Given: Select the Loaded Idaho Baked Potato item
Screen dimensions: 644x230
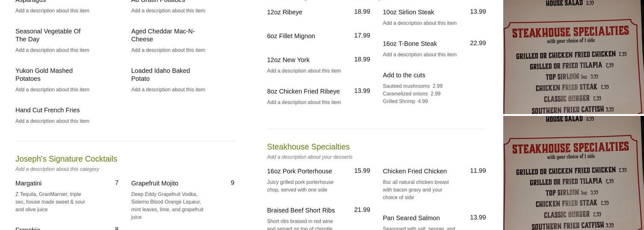Looking at the screenshot, I should (160, 75).
